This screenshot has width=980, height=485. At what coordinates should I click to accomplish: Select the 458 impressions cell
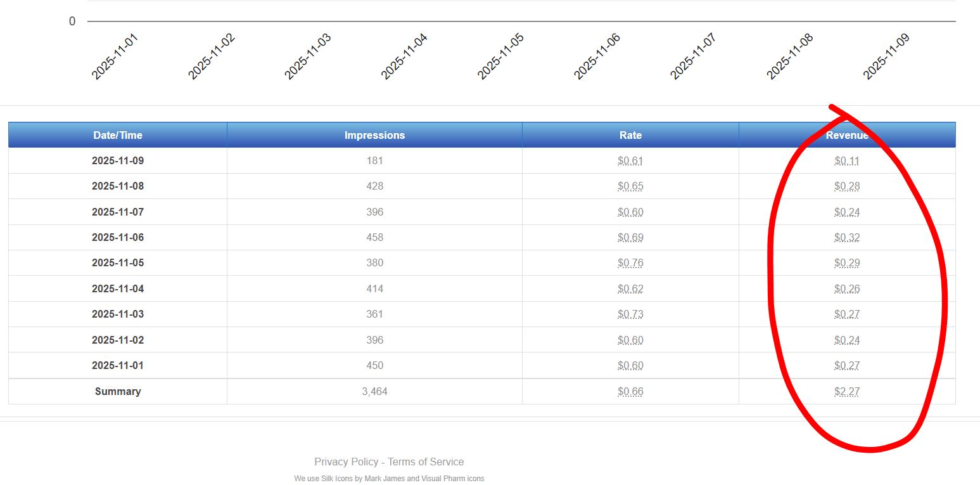point(374,238)
